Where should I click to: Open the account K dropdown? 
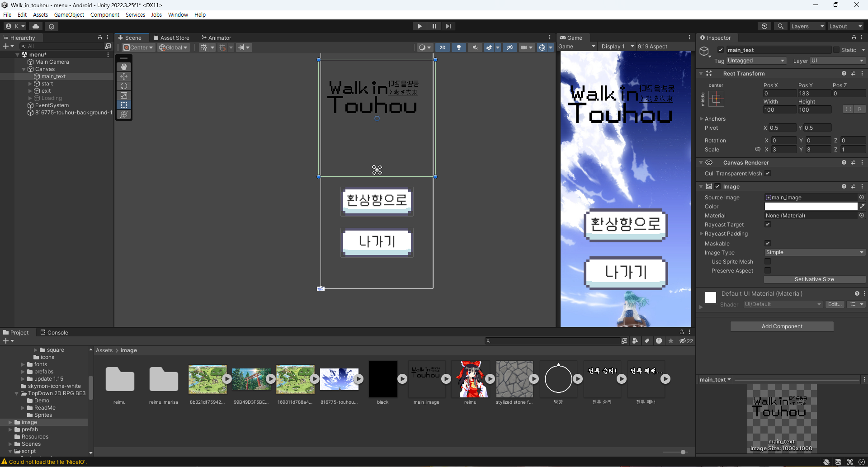(x=15, y=26)
